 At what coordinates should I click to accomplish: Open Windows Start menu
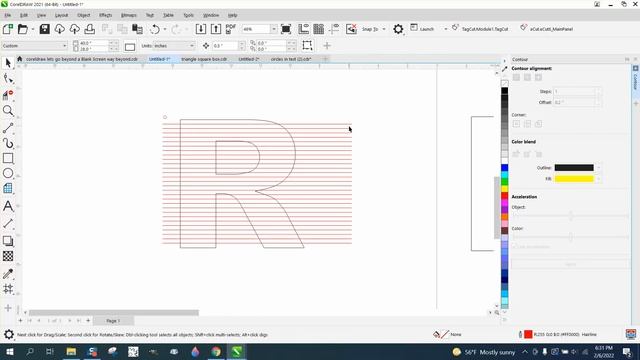[10, 351]
